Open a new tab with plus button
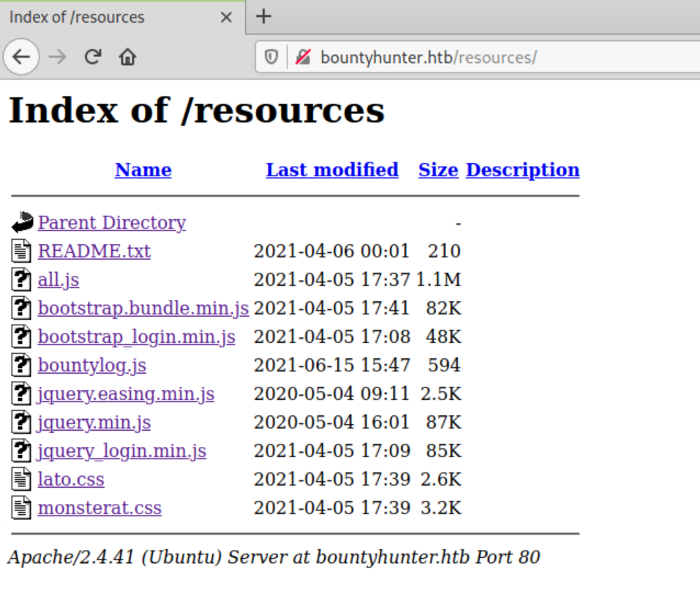 click(263, 17)
